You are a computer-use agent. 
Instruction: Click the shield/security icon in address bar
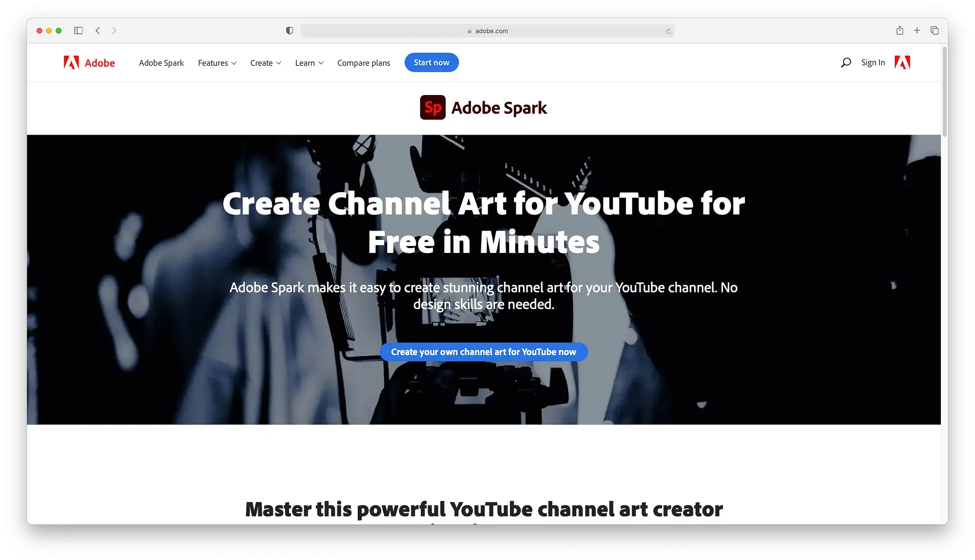tap(288, 31)
